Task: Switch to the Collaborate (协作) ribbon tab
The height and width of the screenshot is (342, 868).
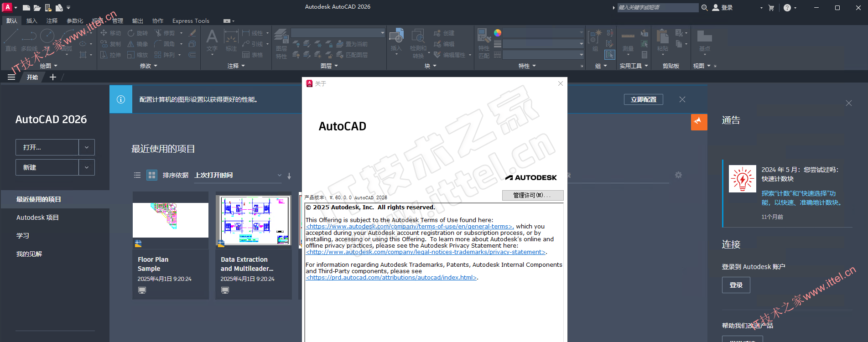Action: click(158, 21)
